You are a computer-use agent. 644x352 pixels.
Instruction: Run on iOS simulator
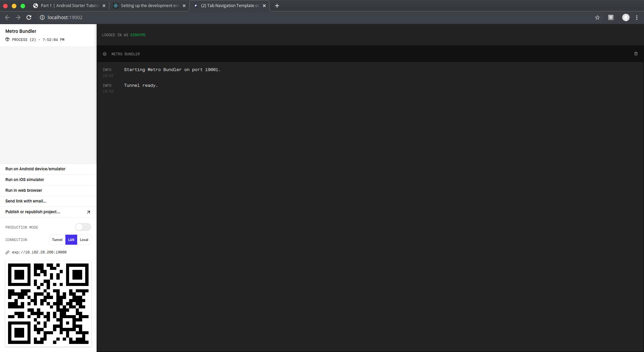[48, 180]
